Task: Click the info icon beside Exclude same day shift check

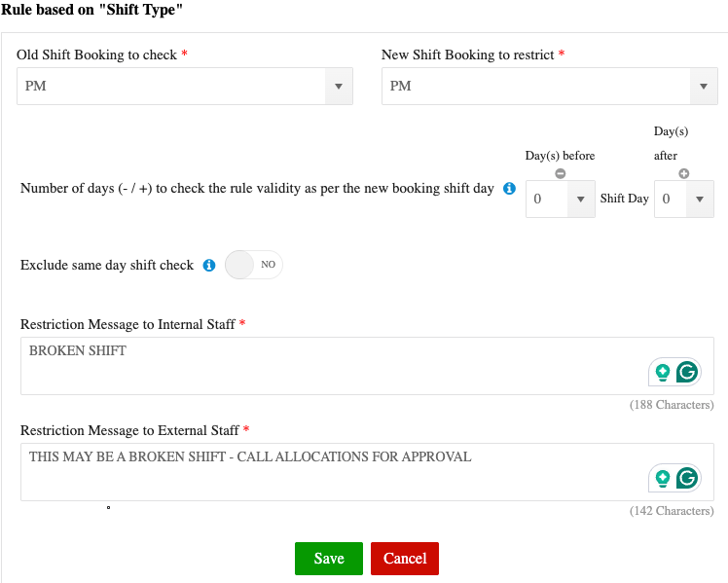Action: 208,265
